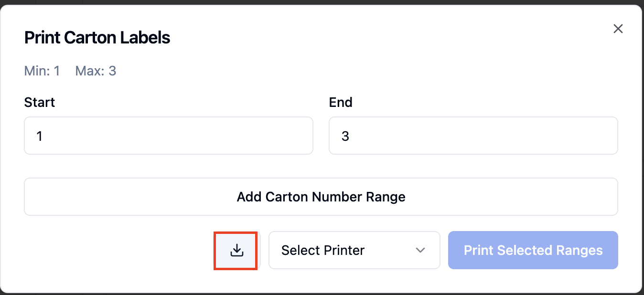Download carton labels as file

click(237, 250)
